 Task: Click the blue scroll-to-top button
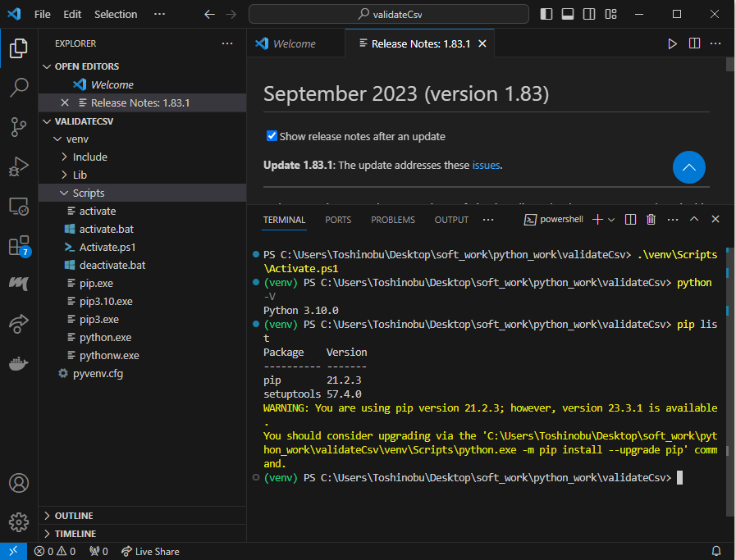pyautogui.click(x=688, y=167)
